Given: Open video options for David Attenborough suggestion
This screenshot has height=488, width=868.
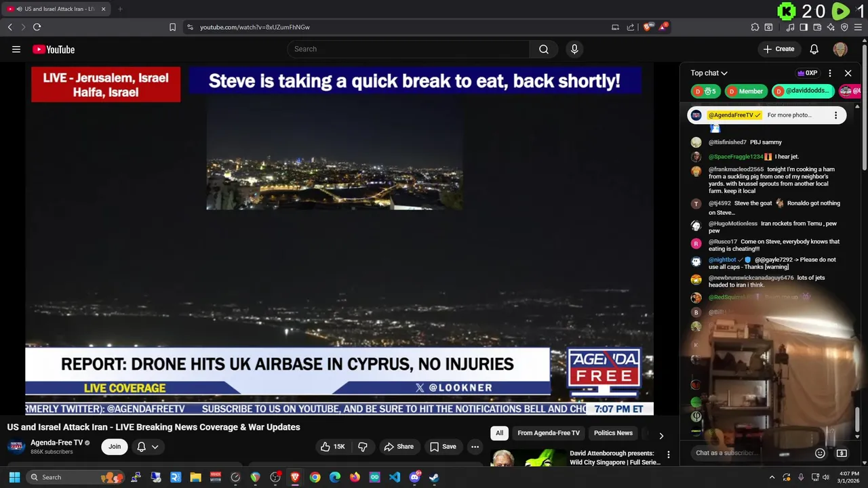Looking at the screenshot, I should tap(668, 455).
